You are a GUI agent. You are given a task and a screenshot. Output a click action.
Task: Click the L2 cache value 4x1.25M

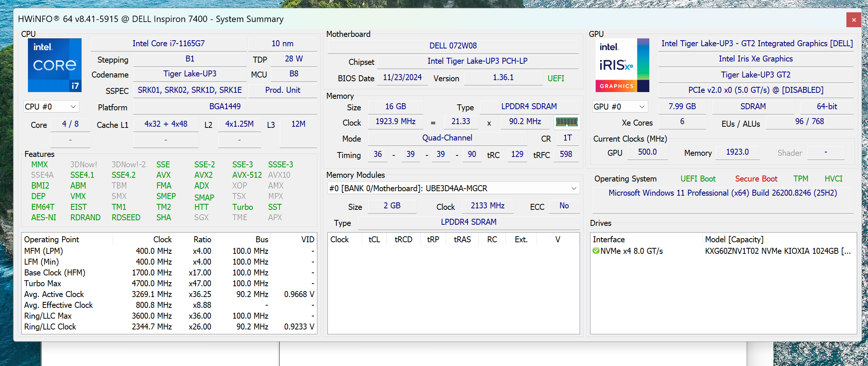[x=240, y=124]
